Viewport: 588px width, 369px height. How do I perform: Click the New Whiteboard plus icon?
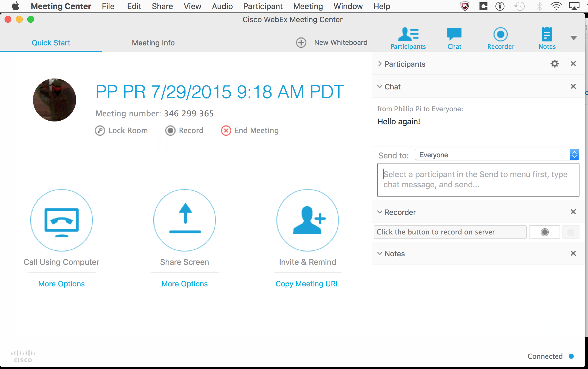pos(301,43)
